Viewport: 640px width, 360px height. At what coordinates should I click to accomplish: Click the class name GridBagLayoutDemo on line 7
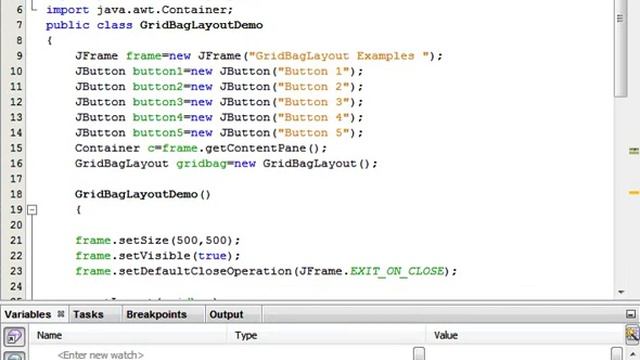click(x=201, y=25)
